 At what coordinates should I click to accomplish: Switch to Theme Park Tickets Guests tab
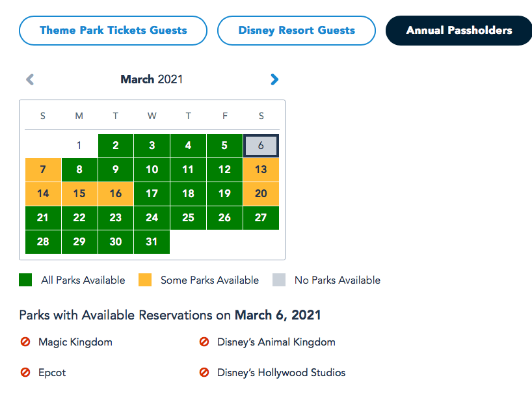113,31
